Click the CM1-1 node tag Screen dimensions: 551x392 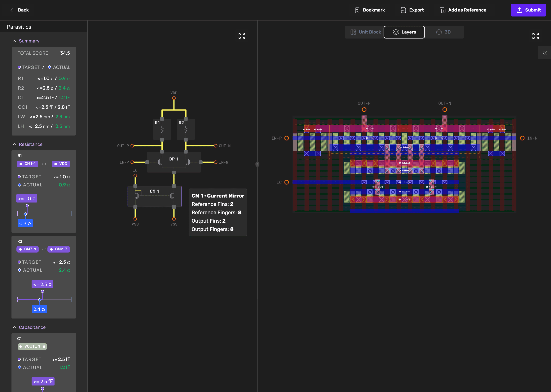pos(28,164)
